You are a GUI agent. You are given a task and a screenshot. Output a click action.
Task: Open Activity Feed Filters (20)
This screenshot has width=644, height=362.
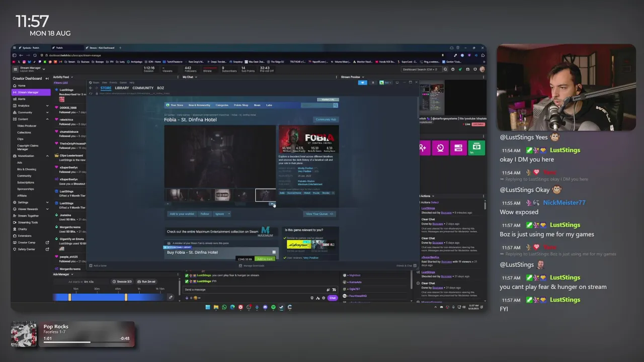(x=61, y=82)
